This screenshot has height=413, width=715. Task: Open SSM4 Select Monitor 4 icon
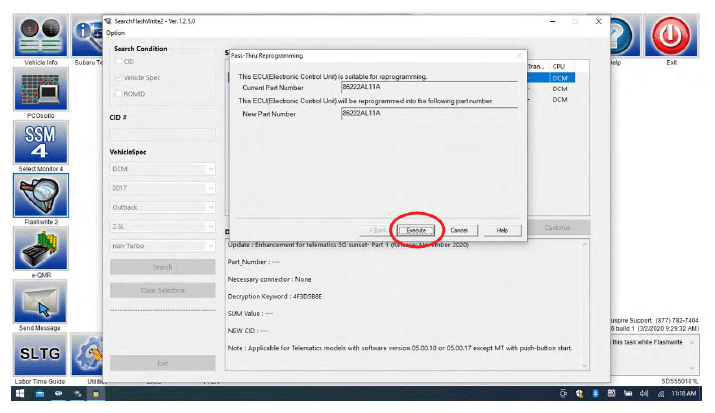pos(41,142)
